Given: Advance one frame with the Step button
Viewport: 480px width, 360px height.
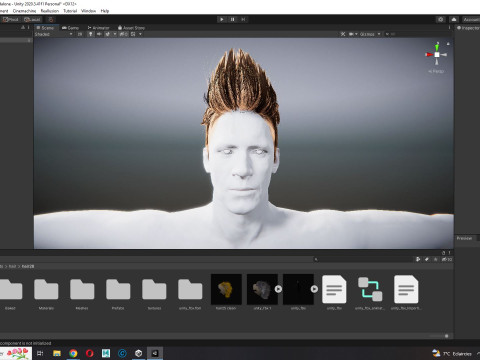Looking at the screenshot, I should tap(243, 19).
